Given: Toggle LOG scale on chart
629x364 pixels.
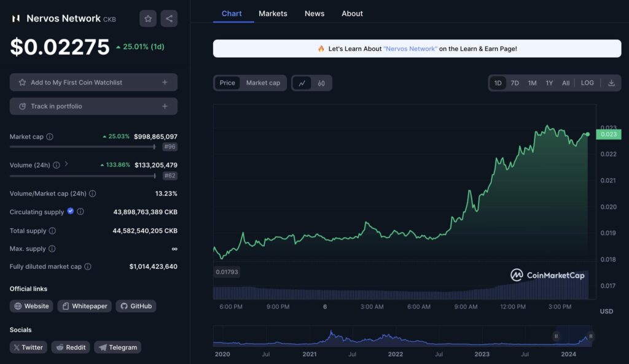Looking at the screenshot, I should [587, 83].
